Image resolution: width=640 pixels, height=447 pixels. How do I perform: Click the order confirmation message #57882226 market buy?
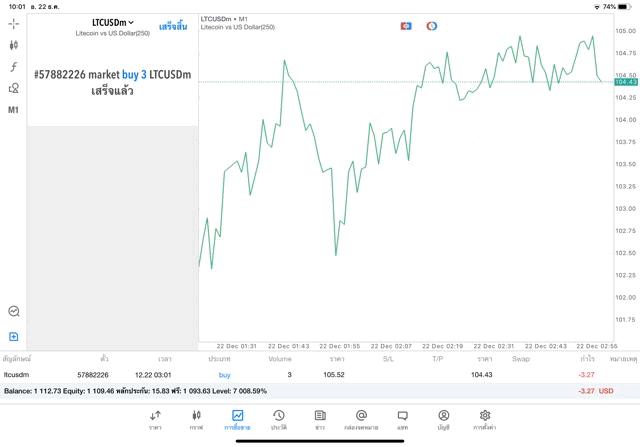click(112, 82)
